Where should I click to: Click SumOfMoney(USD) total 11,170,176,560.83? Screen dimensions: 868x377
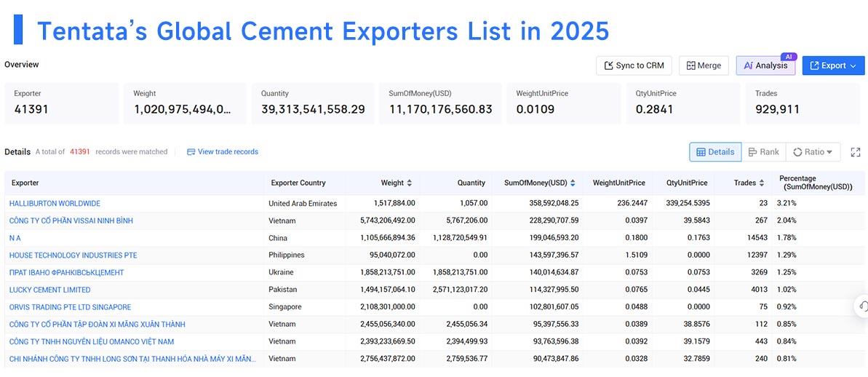point(440,109)
